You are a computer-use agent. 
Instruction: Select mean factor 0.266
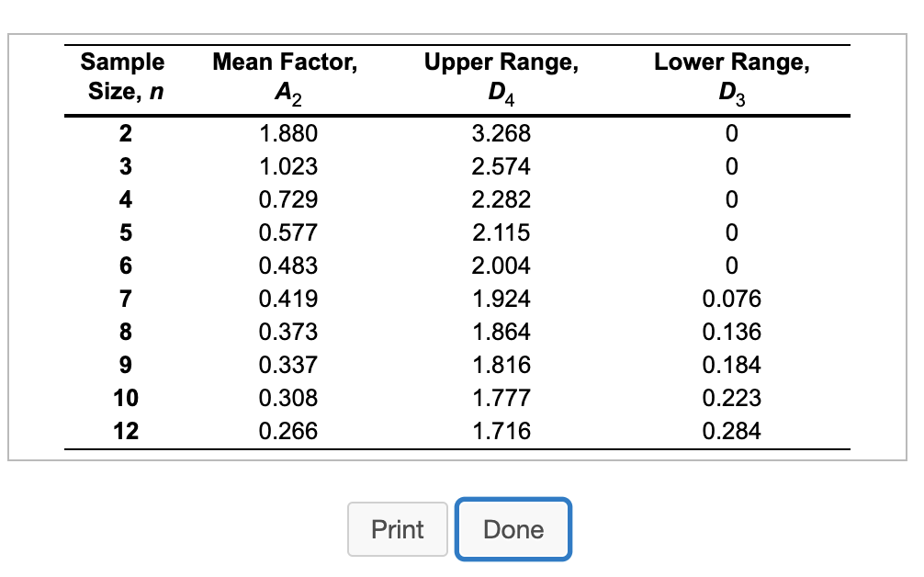tap(287, 430)
